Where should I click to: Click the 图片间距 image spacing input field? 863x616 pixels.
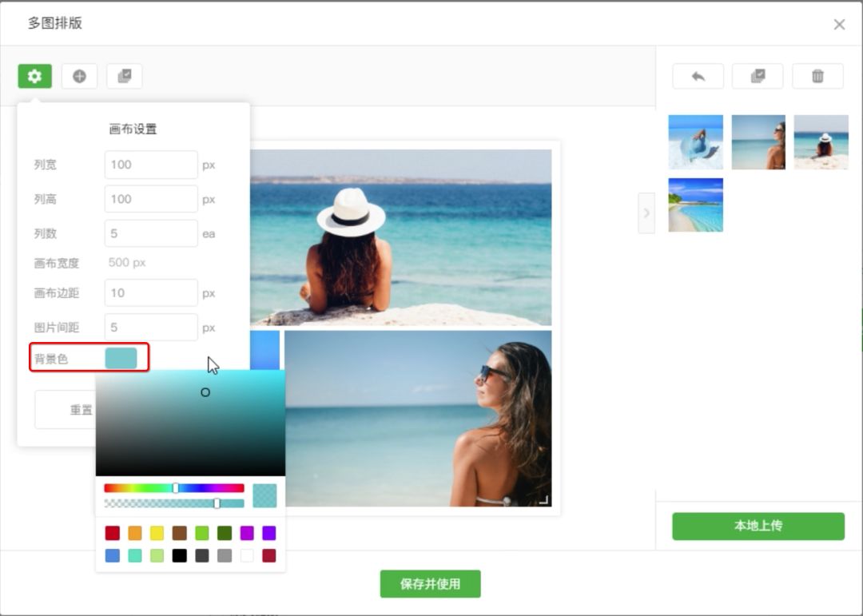click(150, 327)
